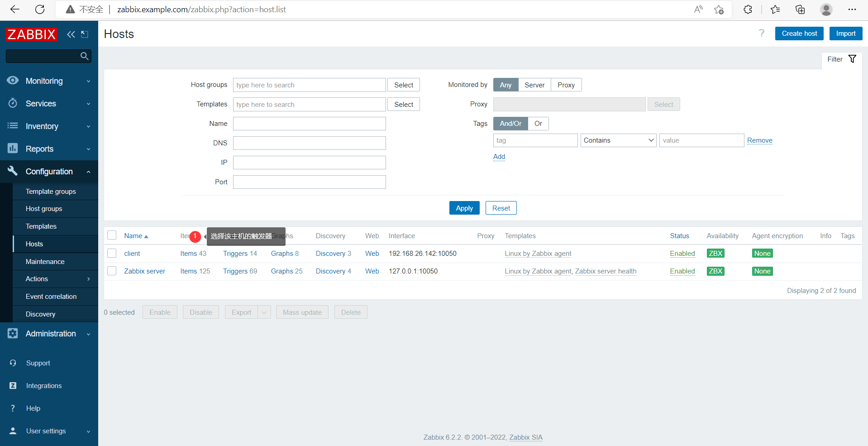Tick the select-all hosts checkbox
The height and width of the screenshot is (446, 868).
click(112, 235)
